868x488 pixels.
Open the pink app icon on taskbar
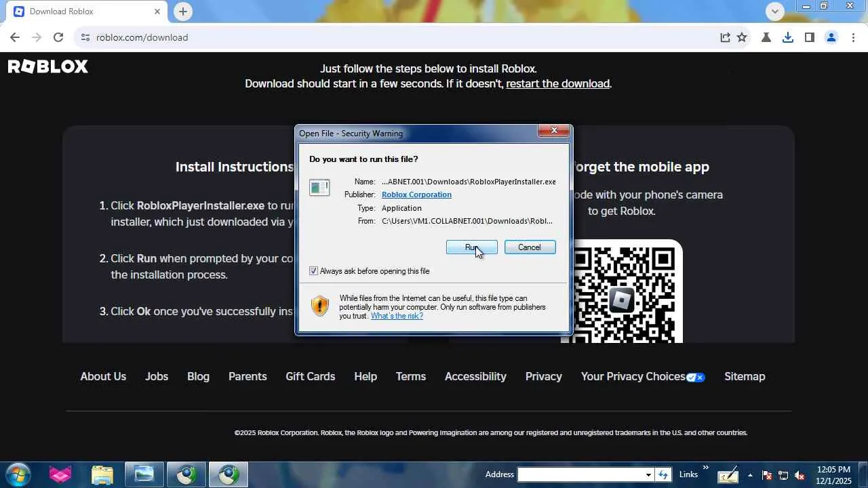coord(60,474)
